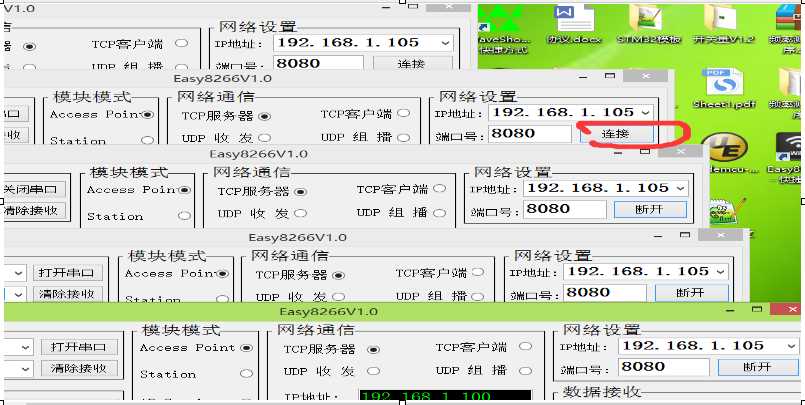Screen dimensions: 805x405
Task: Select Access Poin radio in 关闭串口 window
Action: pyautogui.click(x=184, y=190)
